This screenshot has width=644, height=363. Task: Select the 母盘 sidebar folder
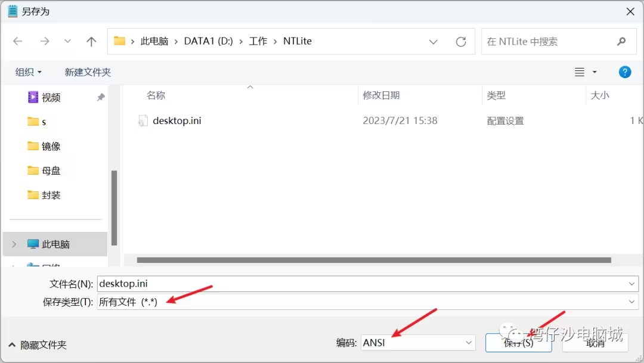tap(47, 170)
